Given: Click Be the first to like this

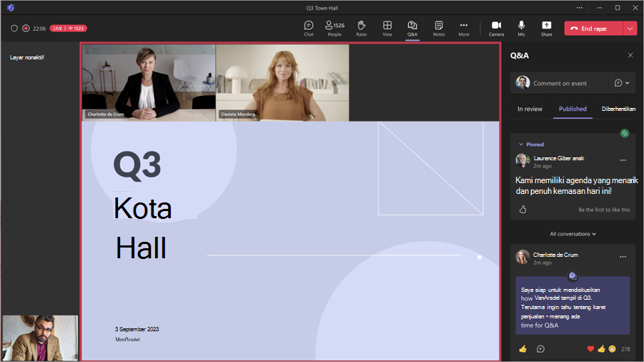Looking at the screenshot, I should point(604,210).
